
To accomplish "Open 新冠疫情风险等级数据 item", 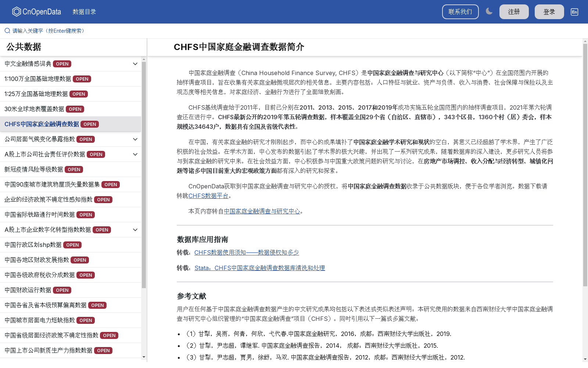I will 71,169.
